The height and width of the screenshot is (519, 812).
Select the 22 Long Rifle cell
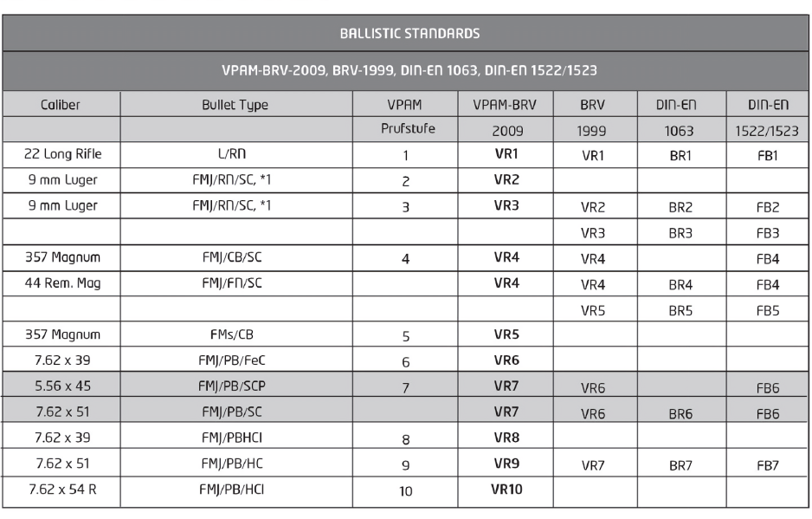coord(61,157)
